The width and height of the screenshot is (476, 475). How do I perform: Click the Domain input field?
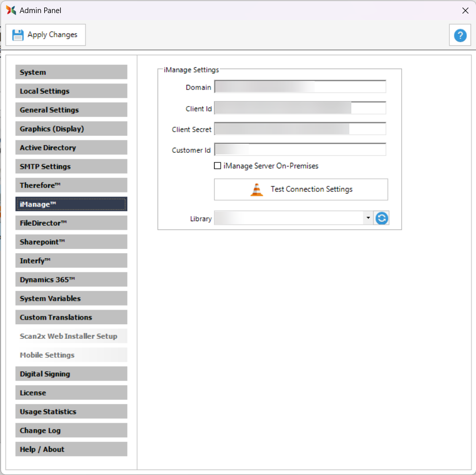coord(300,87)
